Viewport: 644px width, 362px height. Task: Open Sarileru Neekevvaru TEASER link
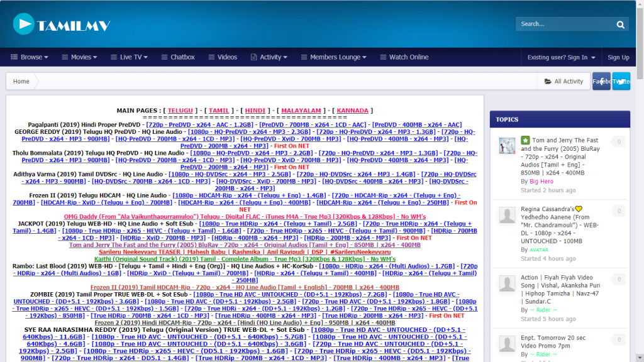245,252
